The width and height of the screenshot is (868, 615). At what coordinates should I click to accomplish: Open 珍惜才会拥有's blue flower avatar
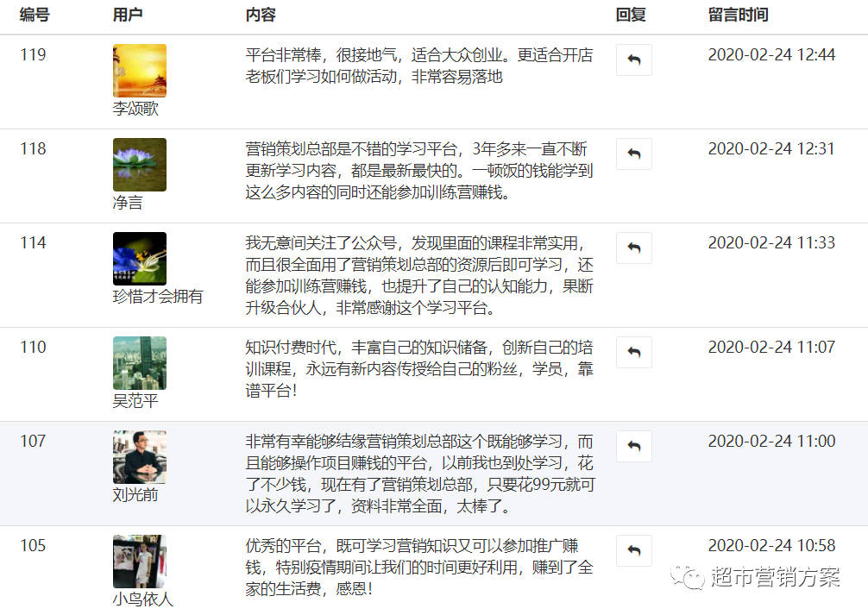(x=140, y=259)
